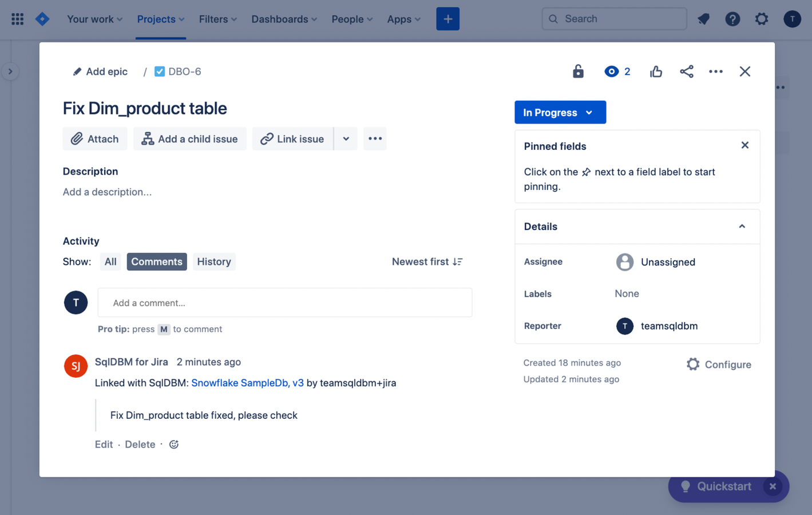Screen dimensions: 812x515
Task: Open the profile avatar T in top bar
Action: coord(792,19)
